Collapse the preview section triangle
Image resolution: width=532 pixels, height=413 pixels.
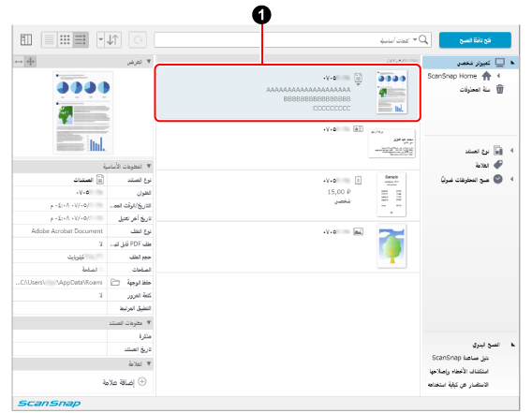(149, 62)
